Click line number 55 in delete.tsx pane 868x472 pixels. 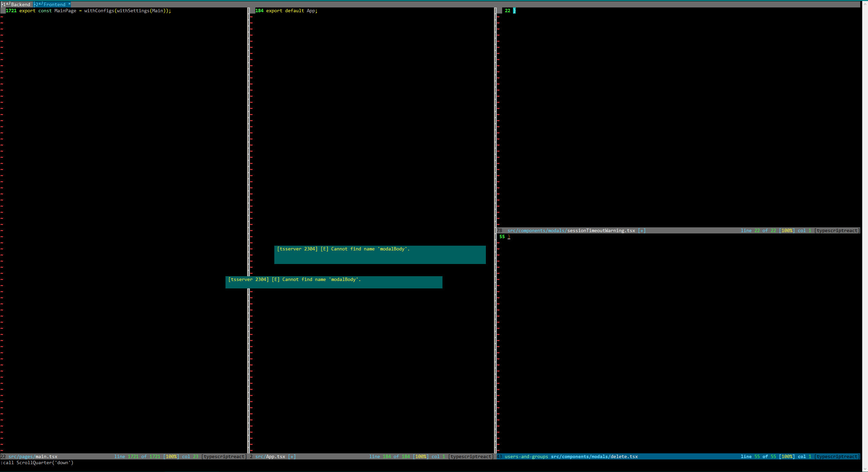pyautogui.click(x=501, y=237)
